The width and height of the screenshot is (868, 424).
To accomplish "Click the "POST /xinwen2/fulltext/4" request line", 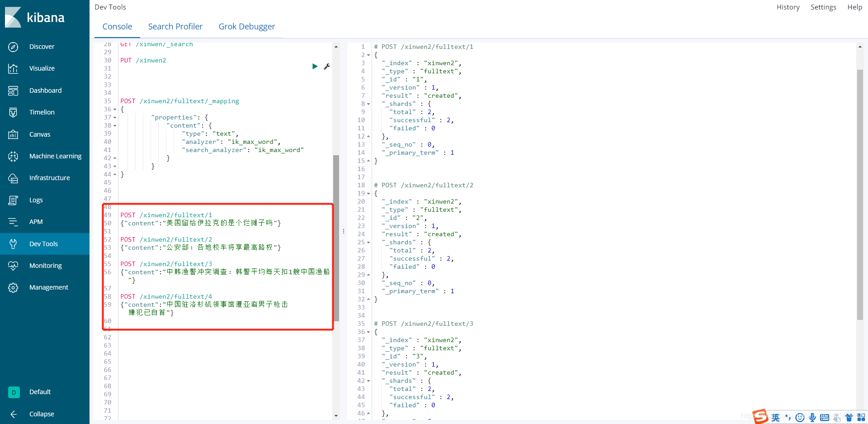I will coord(166,297).
